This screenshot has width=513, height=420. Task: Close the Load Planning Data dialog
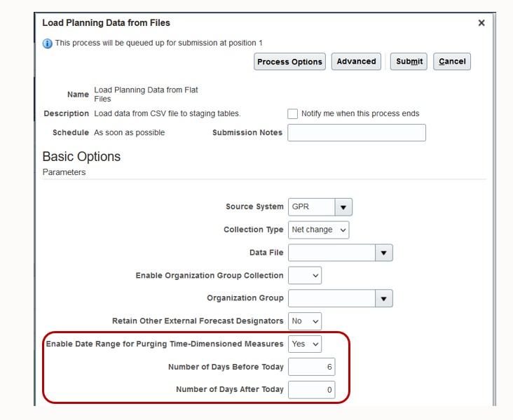coord(481,23)
